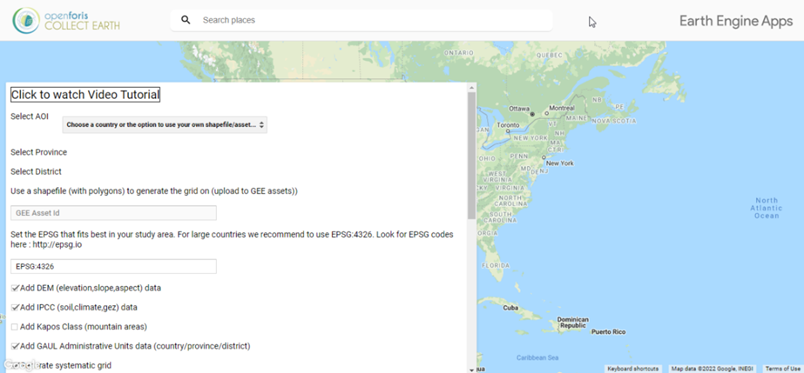Click the panel scrollbar down arrow
Viewport: 804px width, 373px height.
click(x=471, y=369)
